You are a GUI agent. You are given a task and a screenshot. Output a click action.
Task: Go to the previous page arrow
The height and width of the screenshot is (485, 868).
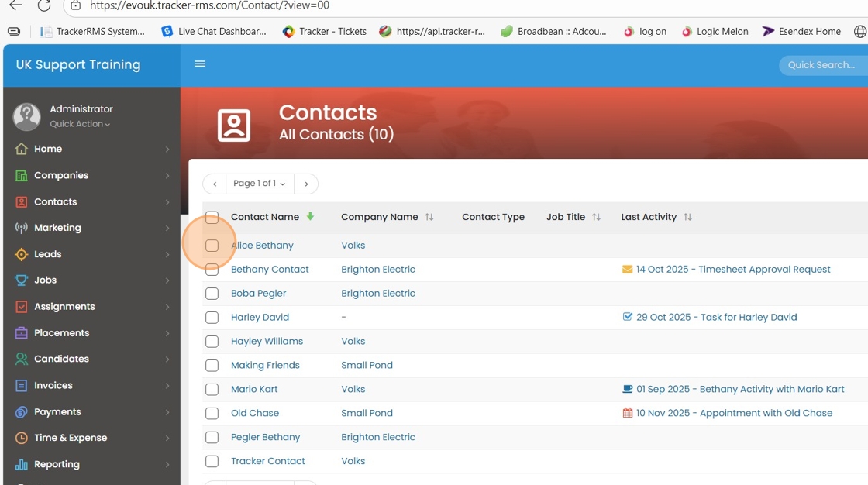click(215, 184)
